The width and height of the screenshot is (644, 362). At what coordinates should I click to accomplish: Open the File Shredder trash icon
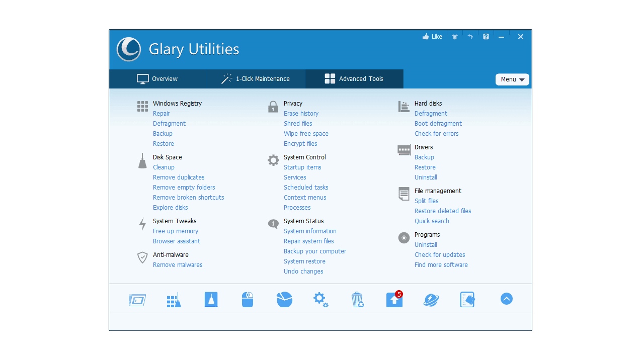[x=357, y=299]
